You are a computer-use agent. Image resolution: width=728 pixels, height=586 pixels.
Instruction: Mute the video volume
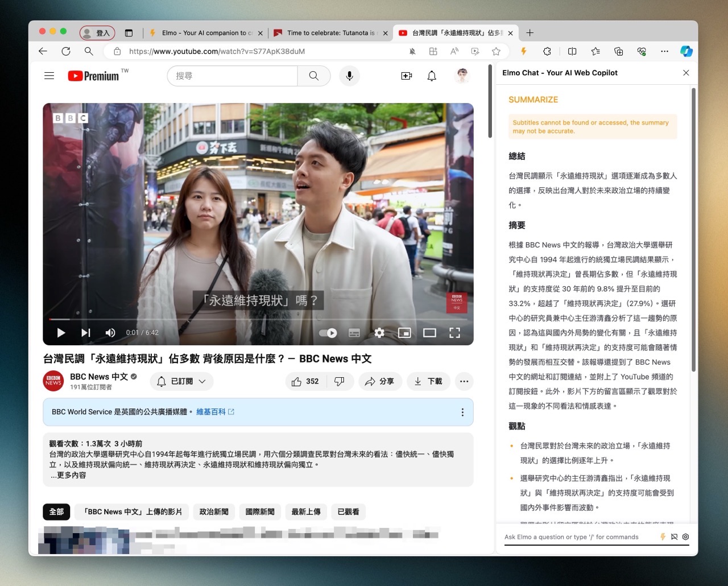[110, 333]
